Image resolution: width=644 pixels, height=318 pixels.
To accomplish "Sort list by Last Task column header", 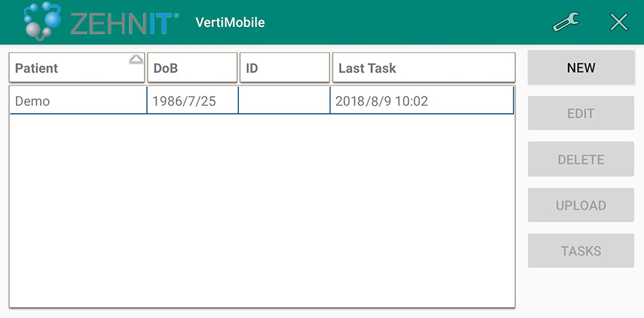I will [423, 68].
